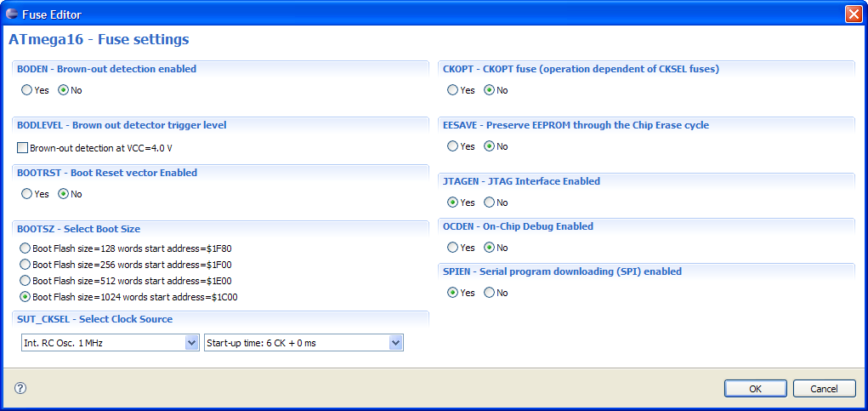Open the Start-up time 6 CK + 0 ms dropdown
The width and height of the screenshot is (868, 411).
(304, 343)
